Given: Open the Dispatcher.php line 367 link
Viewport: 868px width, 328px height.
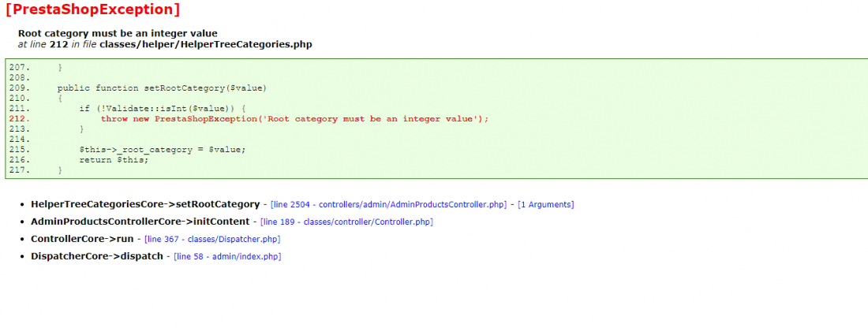Looking at the screenshot, I should click(212, 239).
